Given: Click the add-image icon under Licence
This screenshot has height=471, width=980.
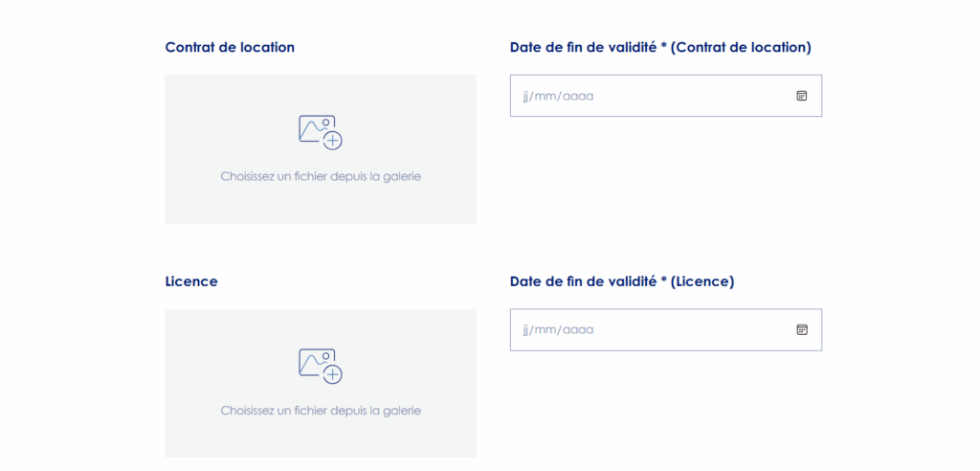Looking at the screenshot, I should pyautogui.click(x=320, y=366).
